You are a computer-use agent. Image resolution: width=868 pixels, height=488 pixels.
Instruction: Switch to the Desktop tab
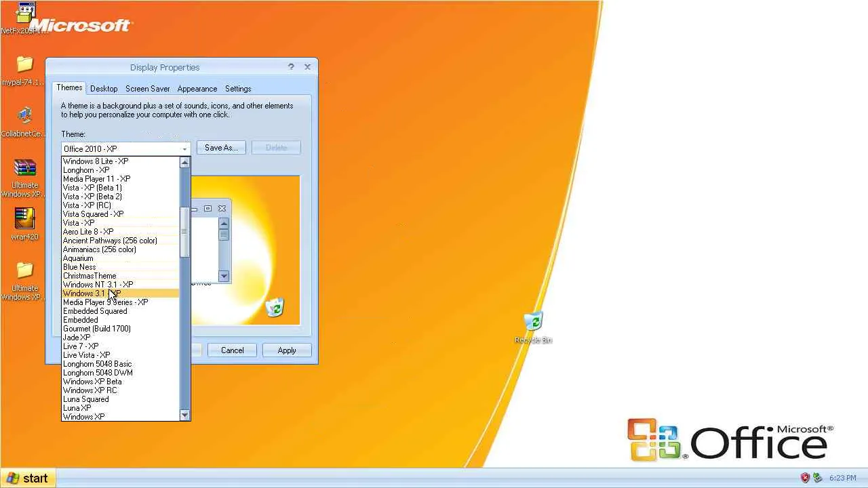(x=104, y=89)
